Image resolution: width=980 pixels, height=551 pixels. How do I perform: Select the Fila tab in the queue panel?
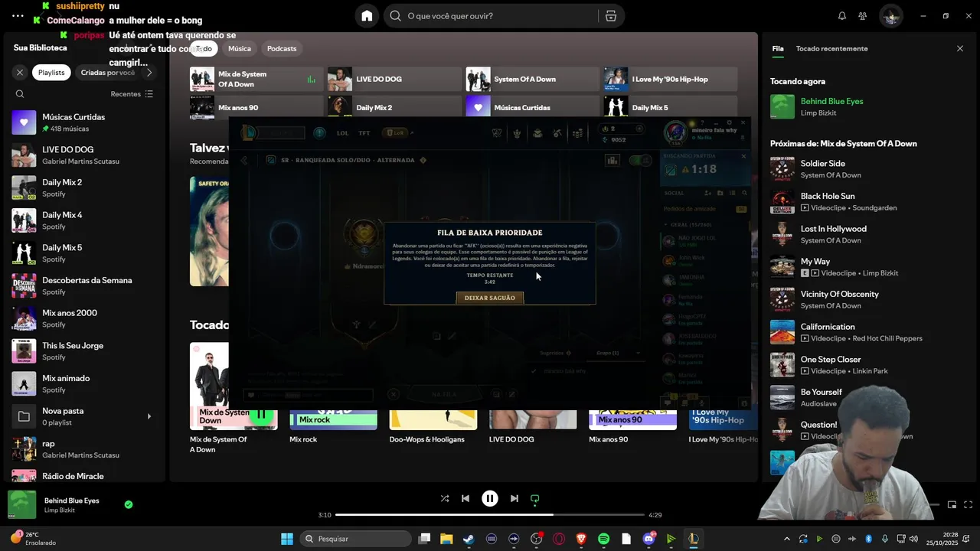click(778, 48)
